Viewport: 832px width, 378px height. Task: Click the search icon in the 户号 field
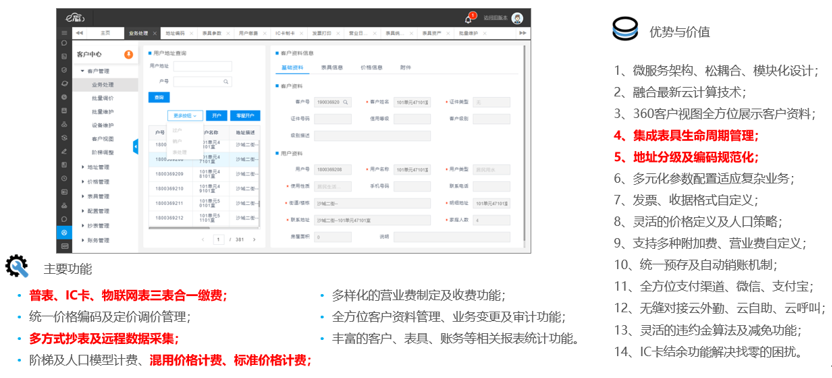pos(226,81)
